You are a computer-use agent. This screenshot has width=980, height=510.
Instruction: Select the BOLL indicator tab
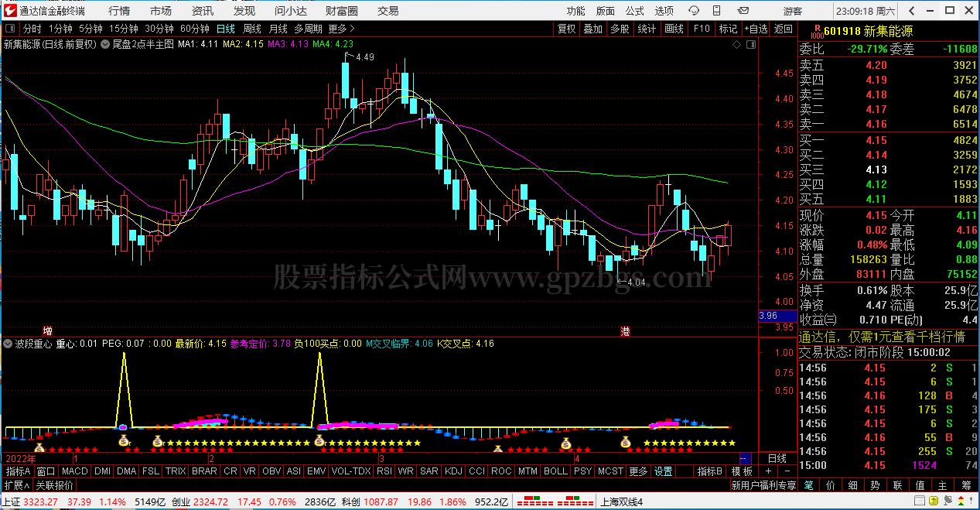(x=555, y=471)
